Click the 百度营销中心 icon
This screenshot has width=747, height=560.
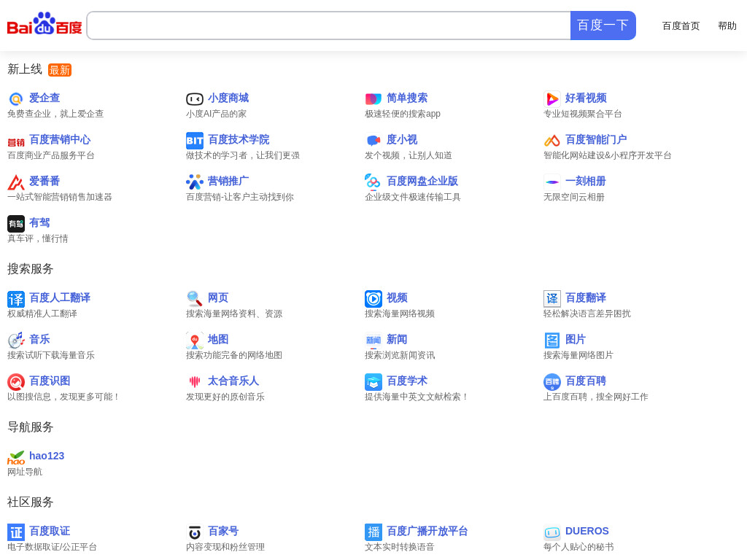[x=16, y=141]
